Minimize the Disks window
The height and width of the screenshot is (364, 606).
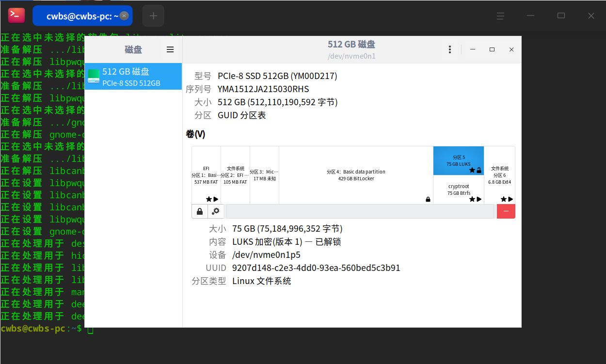pyautogui.click(x=473, y=49)
